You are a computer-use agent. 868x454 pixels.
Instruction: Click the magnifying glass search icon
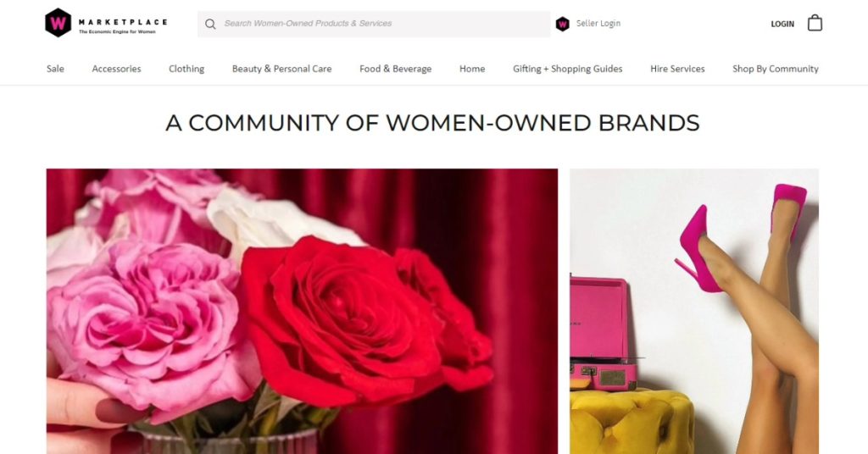click(x=210, y=24)
